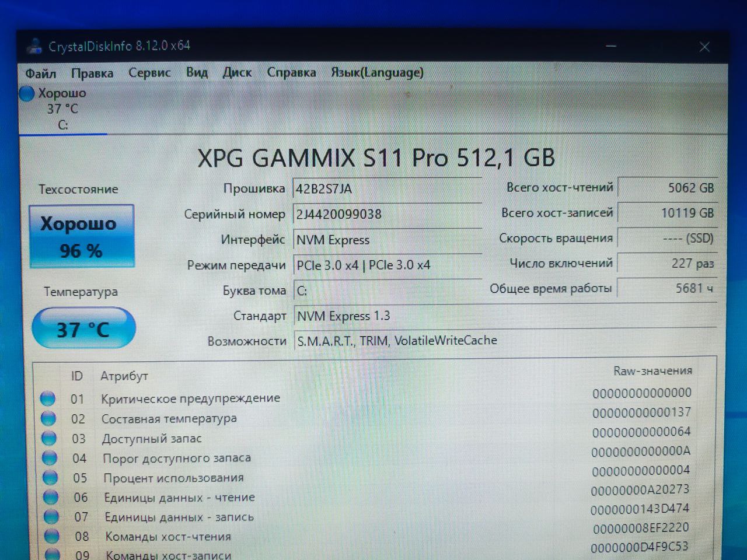Click the Интерфейс field NVM Express
Screen dimensions: 747x560
[x=388, y=240]
